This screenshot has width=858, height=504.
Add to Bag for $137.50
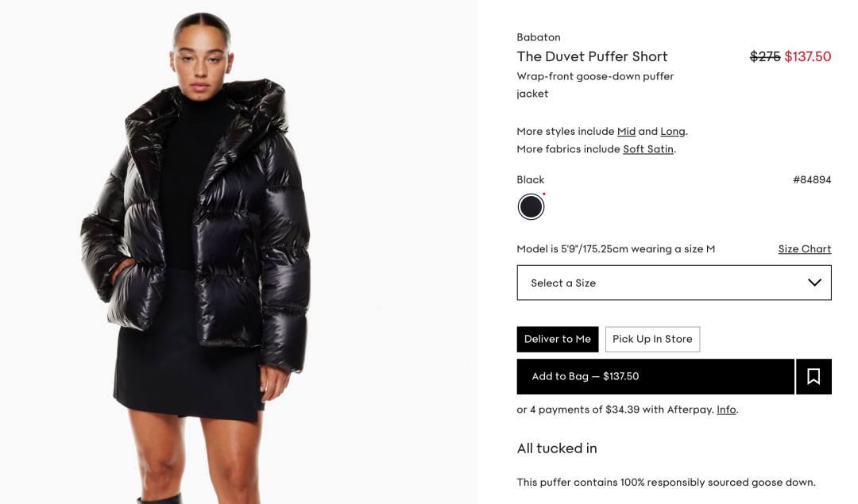[x=655, y=377]
